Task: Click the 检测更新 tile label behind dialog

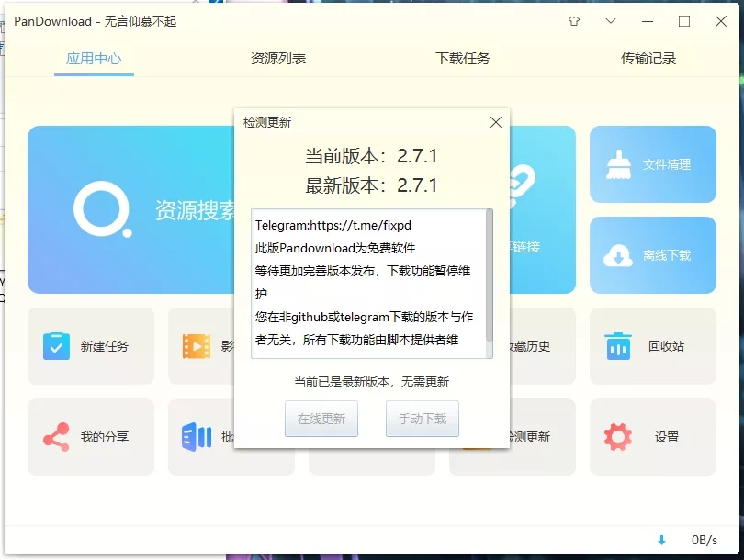Action: point(530,437)
